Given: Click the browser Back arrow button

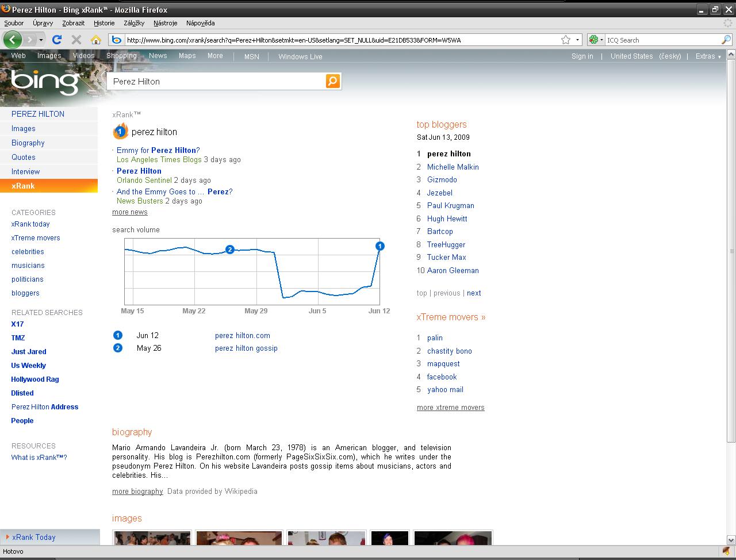Looking at the screenshot, I should click(x=13, y=40).
